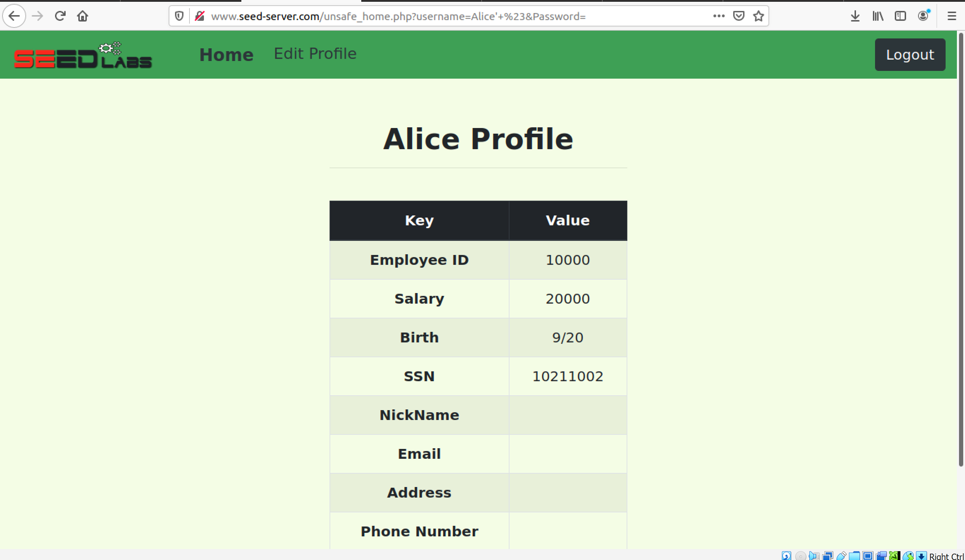This screenshot has width=965, height=560.
Task: Open the Firefox Downloads panel
Action: [x=855, y=16]
